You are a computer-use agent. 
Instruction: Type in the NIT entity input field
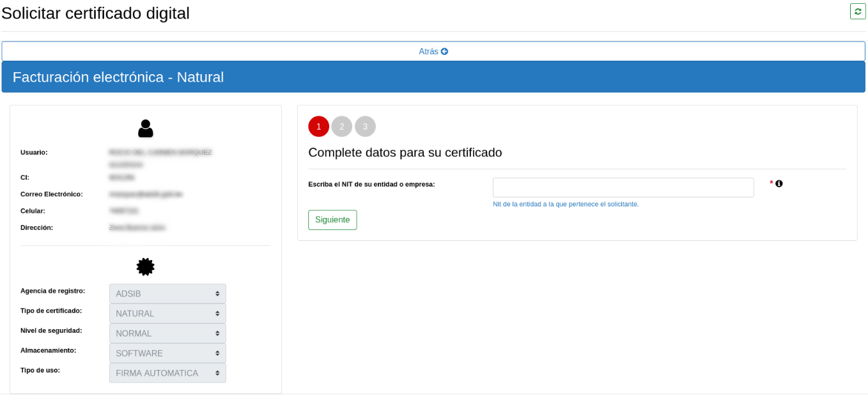click(623, 187)
